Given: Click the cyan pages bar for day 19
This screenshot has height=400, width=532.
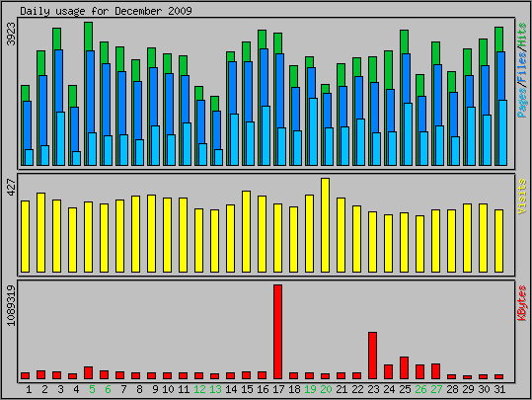Looking at the screenshot, I should (x=313, y=131).
